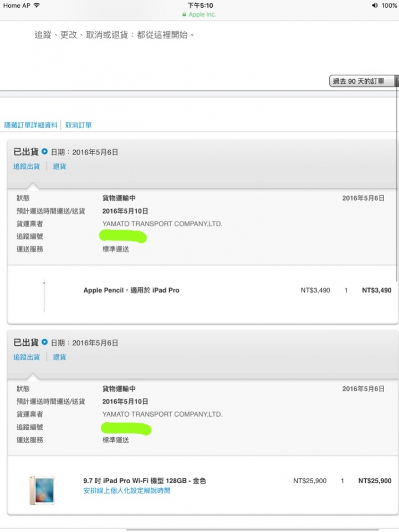The image size is (399, 532).
Task: Tap the Wi-Fi status icon
Action: point(37,5)
